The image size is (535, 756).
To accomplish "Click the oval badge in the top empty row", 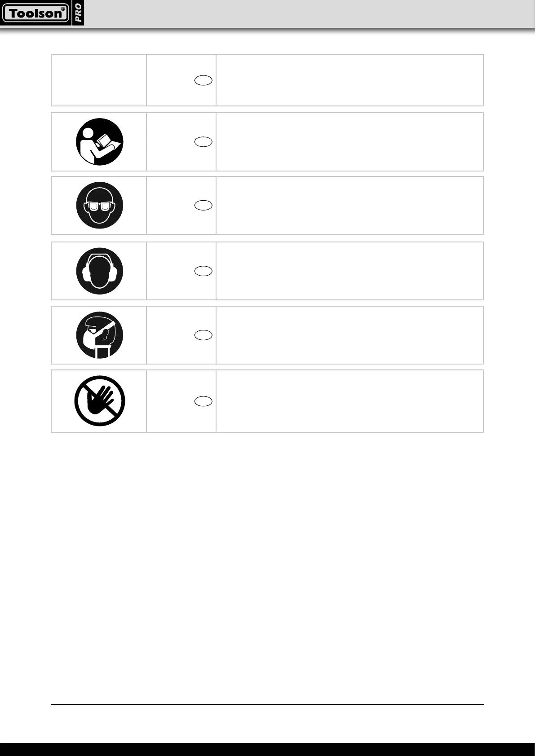I will click(203, 81).
